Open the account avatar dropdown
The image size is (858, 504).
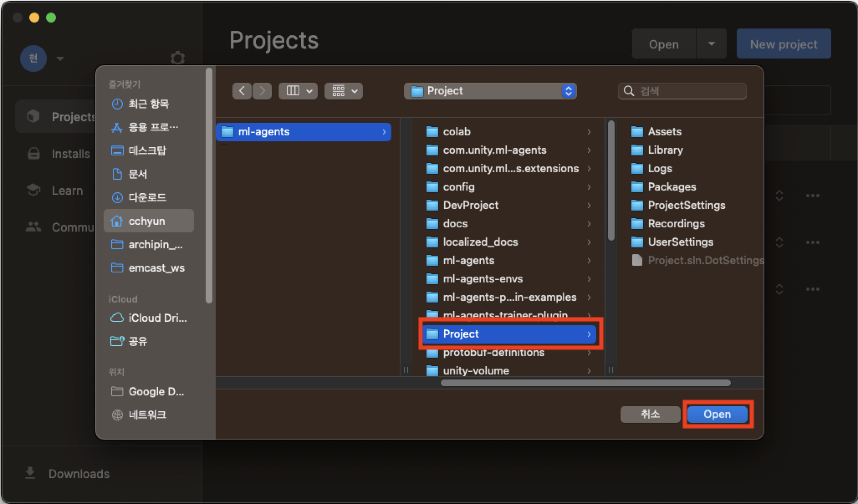click(x=60, y=58)
